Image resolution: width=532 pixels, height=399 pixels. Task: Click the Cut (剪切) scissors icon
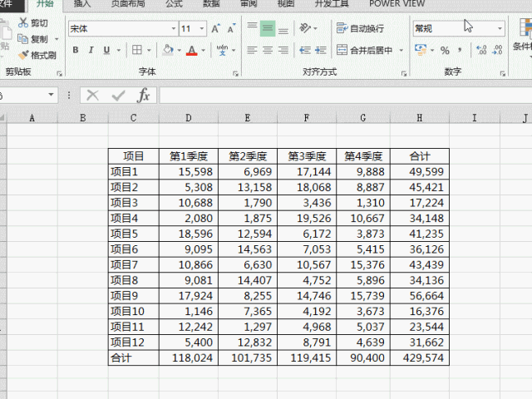23,22
